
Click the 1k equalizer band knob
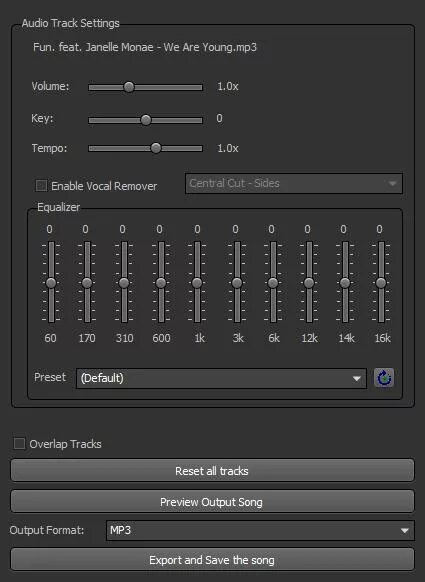(x=197, y=283)
